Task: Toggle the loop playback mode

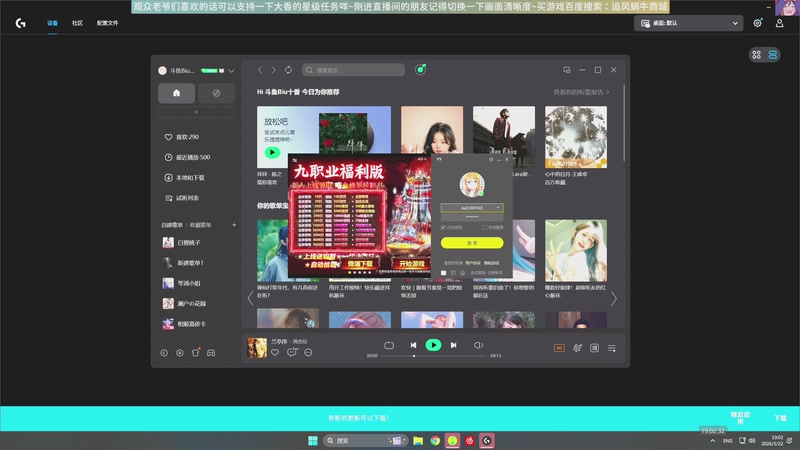Action: coord(389,345)
